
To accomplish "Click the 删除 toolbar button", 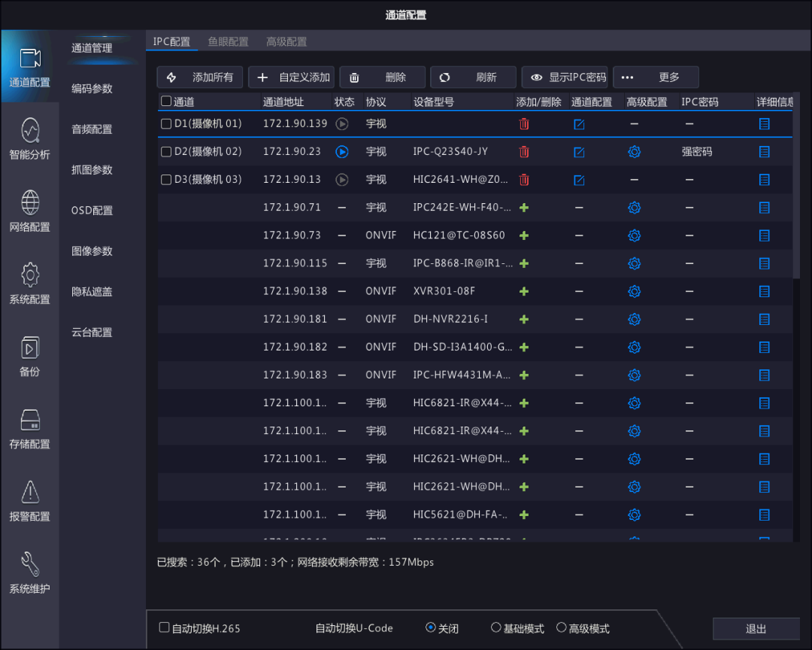I will pos(382,77).
